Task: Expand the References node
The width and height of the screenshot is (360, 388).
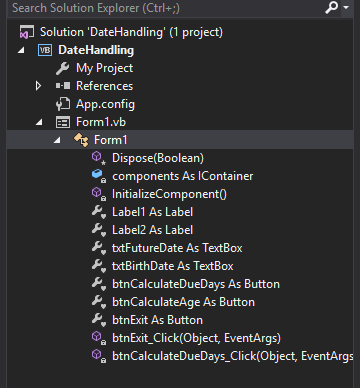Action: tap(39, 86)
